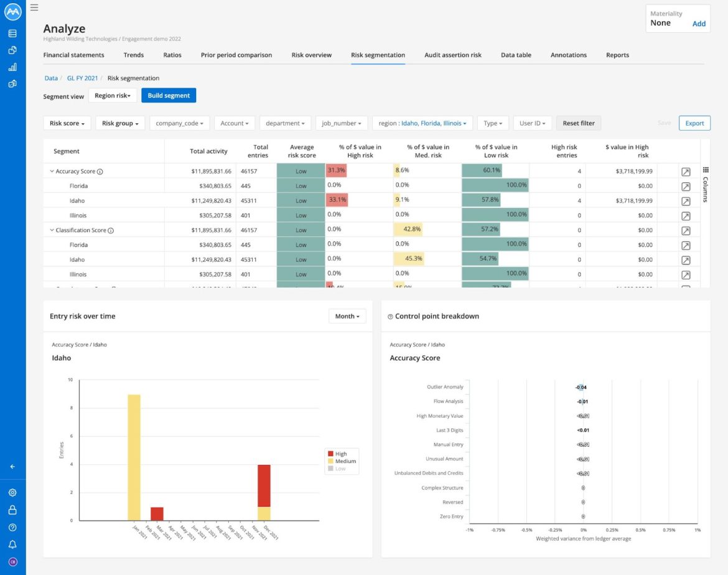728x575 pixels.
Task: Open the company_code filter dropdown
Action: click(x=179, y=123)
